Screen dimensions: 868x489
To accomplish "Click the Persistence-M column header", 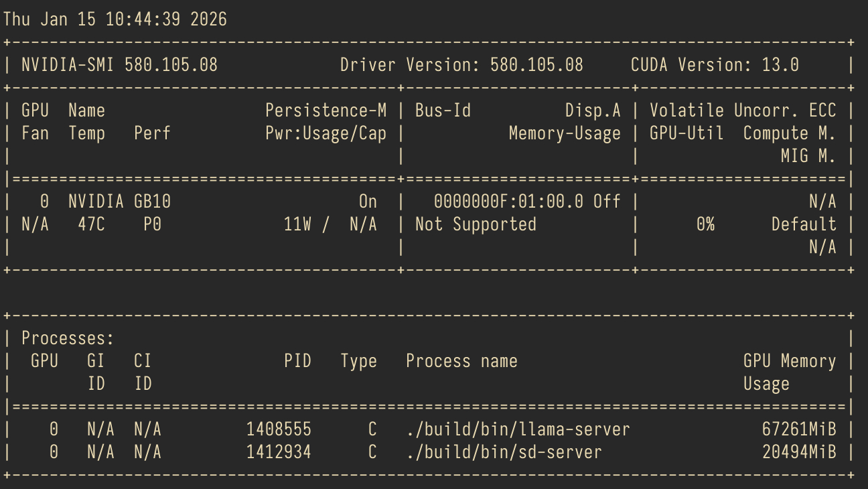I will point(325,111).
